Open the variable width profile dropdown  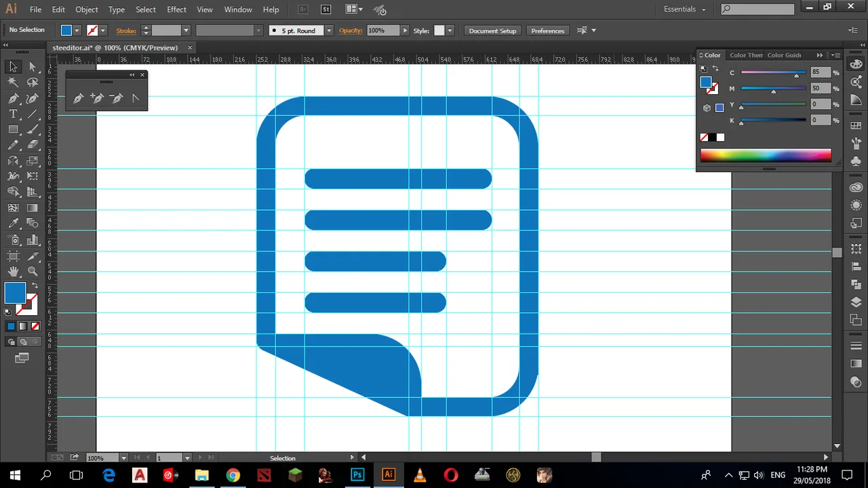coord(258,30)
